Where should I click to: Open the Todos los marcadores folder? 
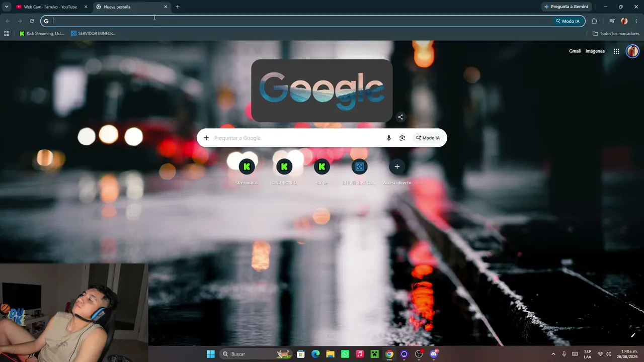click(x=616, y=34)
